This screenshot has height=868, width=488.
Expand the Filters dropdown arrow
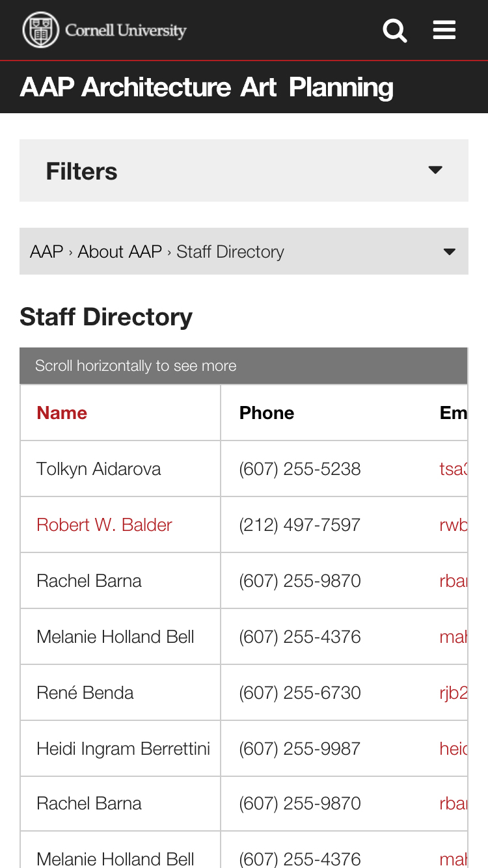[435, 170]
